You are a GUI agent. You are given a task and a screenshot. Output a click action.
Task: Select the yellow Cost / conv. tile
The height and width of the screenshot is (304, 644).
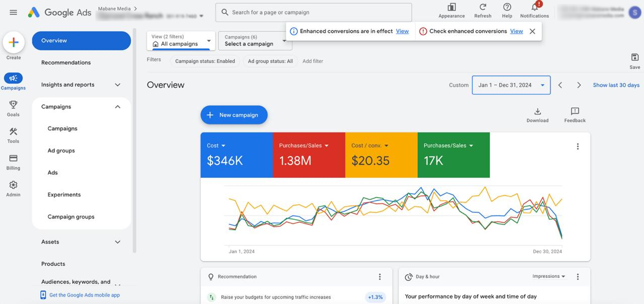[381, 155]
